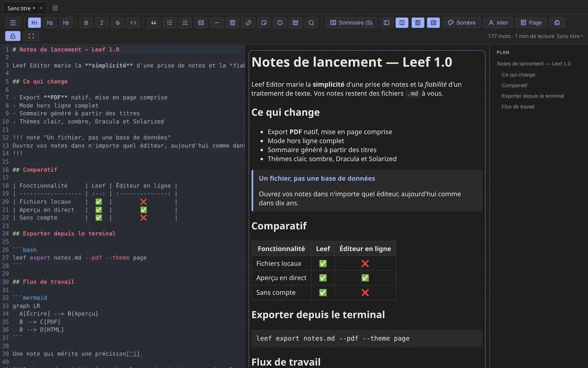The height and width of the screenshot is (368, 588).
Task: Insert a footnote with sticky-note icon
Action: click(264, 23)
